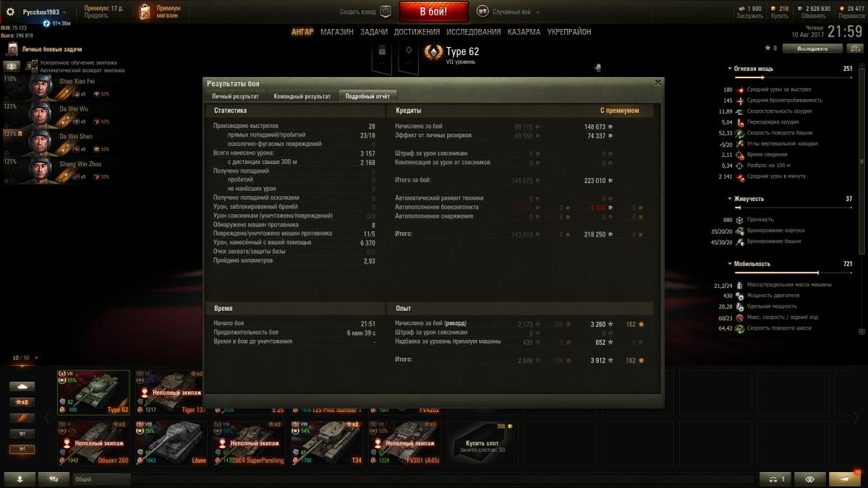This screenshot has width=868, height=488.
Task: Open the ИССЛЕДОВАНИЯ menu item
Action: coord(473,32)
